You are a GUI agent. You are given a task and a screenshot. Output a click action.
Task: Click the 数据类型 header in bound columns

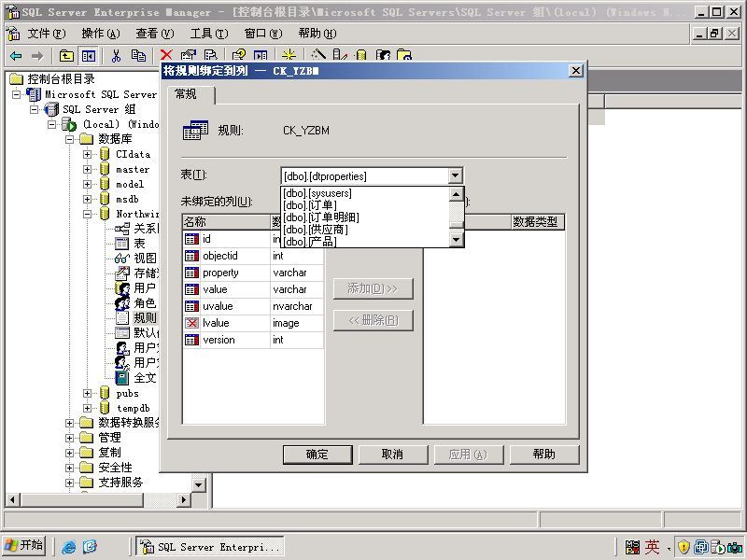coord(538,222)
